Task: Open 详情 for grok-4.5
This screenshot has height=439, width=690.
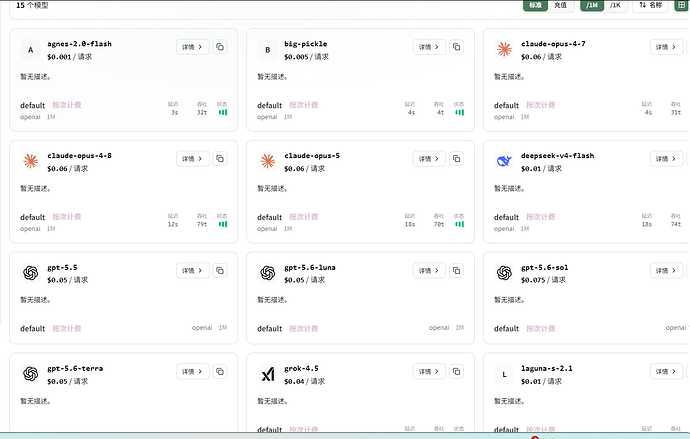Action: pos(429,371)
